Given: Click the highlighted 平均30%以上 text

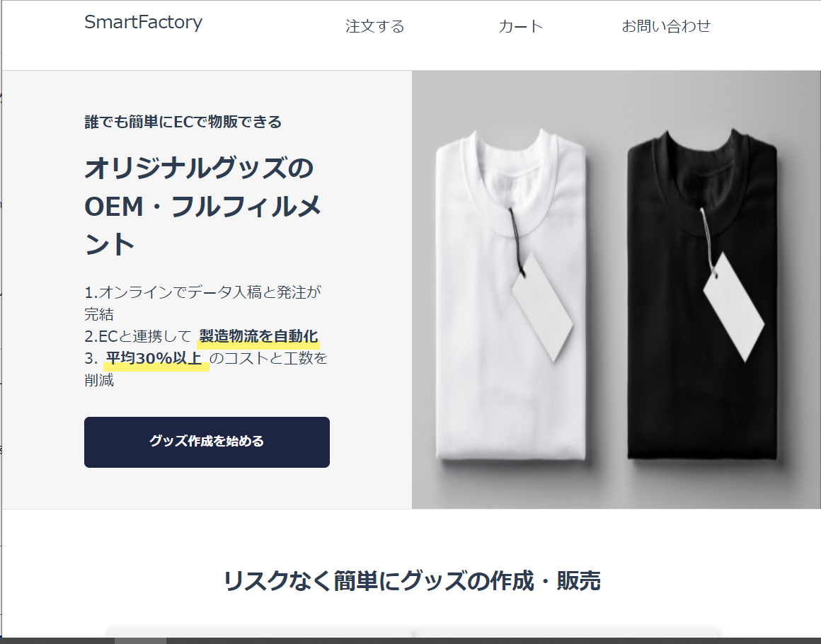Looking at the screenshot, I should pyautogui.click(x=155, y=359).
